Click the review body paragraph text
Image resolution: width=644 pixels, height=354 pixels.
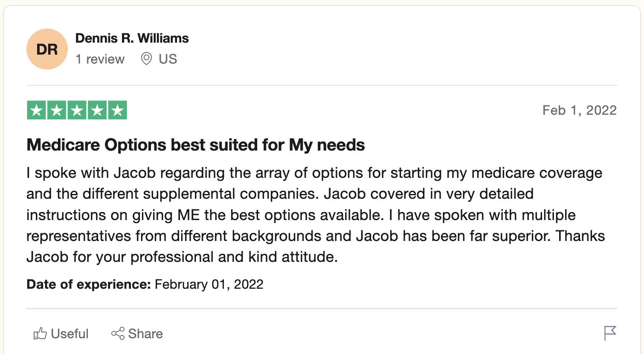[316, 215]
